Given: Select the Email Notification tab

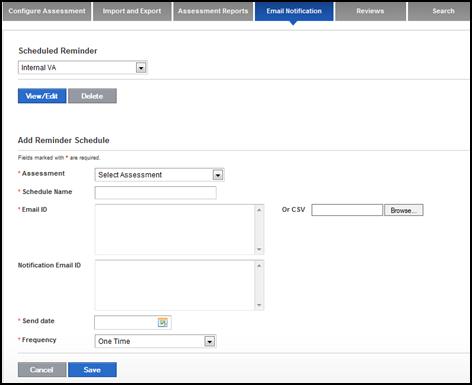Looking at the screenshot, I should pos(294,11).
